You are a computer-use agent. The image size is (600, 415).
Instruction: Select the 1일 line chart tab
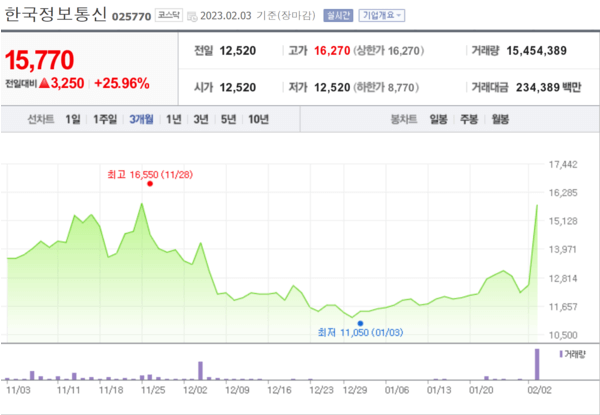[73, 119]
